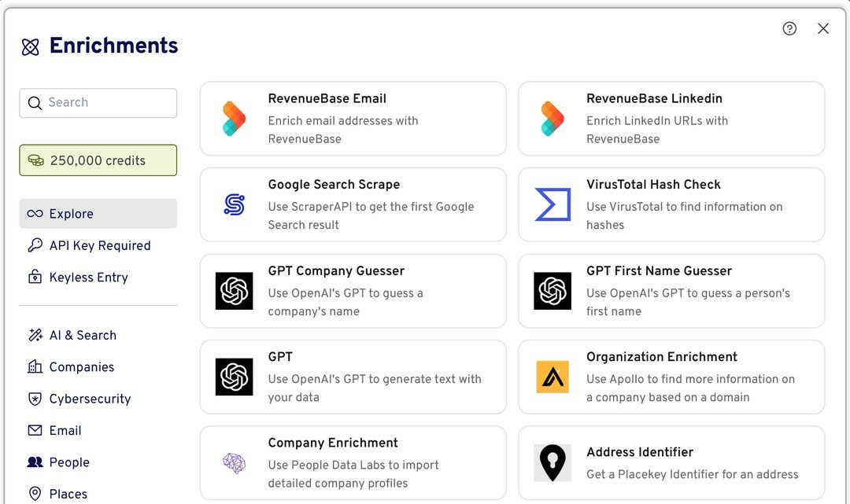Filter by API Key Required
Viewport: 850px width, 504px height.
(98, 245)
